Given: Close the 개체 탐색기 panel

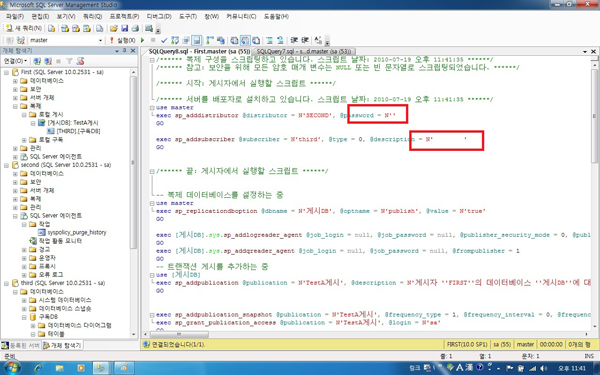Looking at the screenshot, I should click(x=133, y=51).
